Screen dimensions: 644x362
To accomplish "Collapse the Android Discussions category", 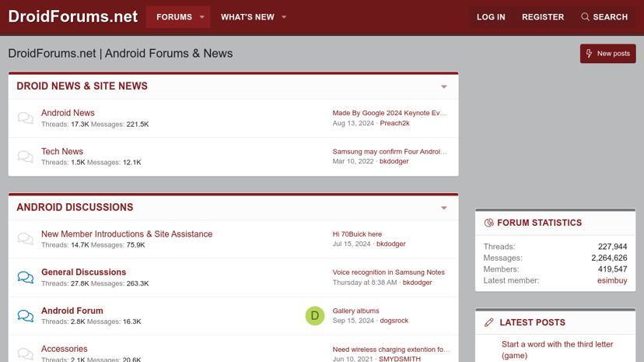I will (444, 208).
